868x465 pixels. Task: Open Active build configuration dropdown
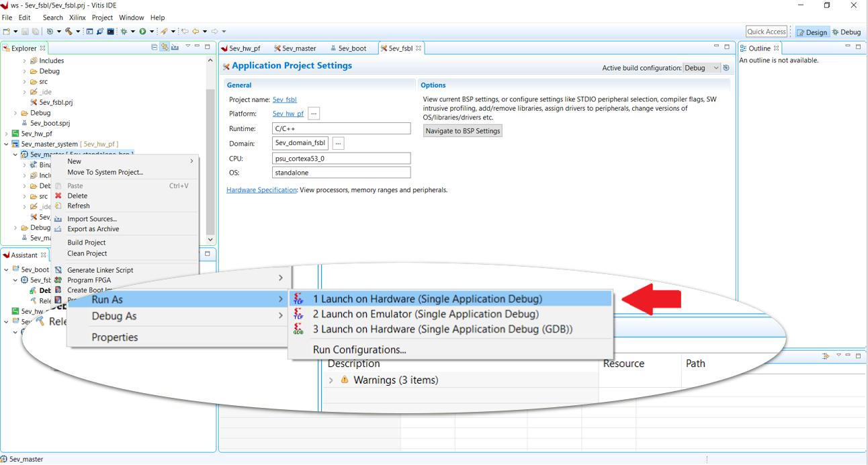tap(701, 68)
